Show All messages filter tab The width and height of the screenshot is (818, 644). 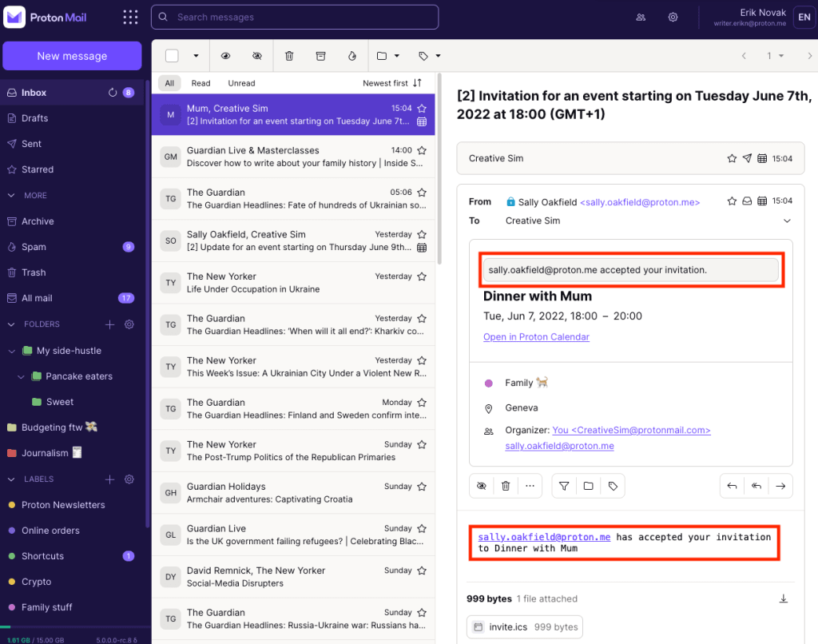[169, 83]
